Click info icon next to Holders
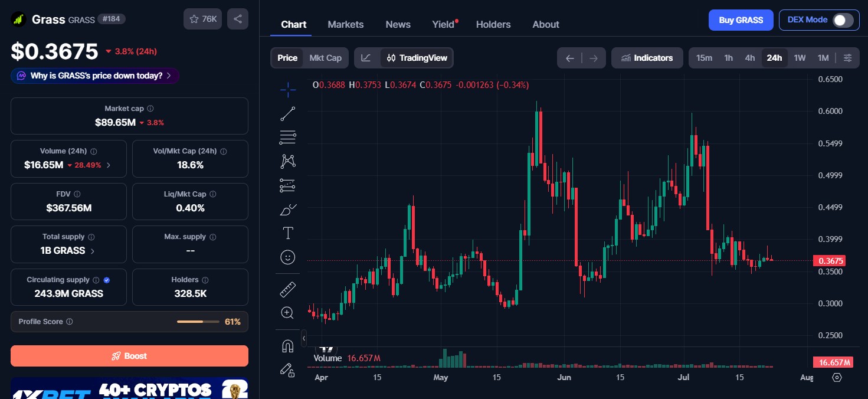This screenshot has height=399, width=868. pos(204,280)
